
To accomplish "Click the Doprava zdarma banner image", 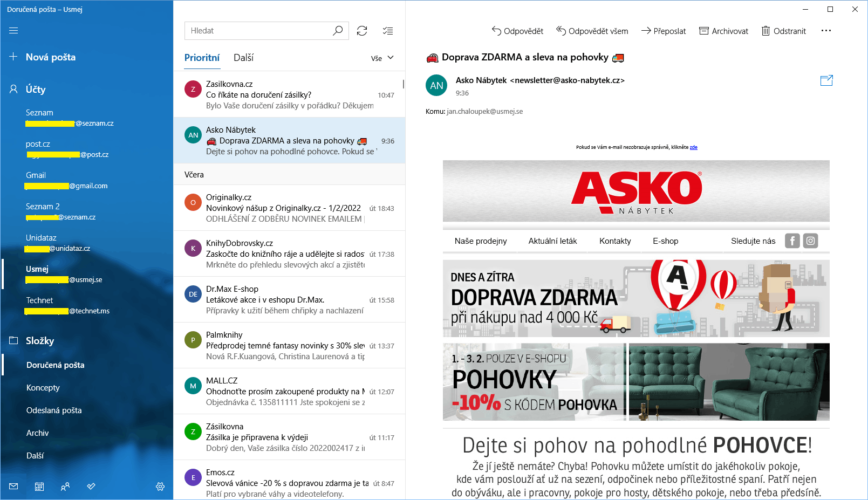I will click(636, 298).
